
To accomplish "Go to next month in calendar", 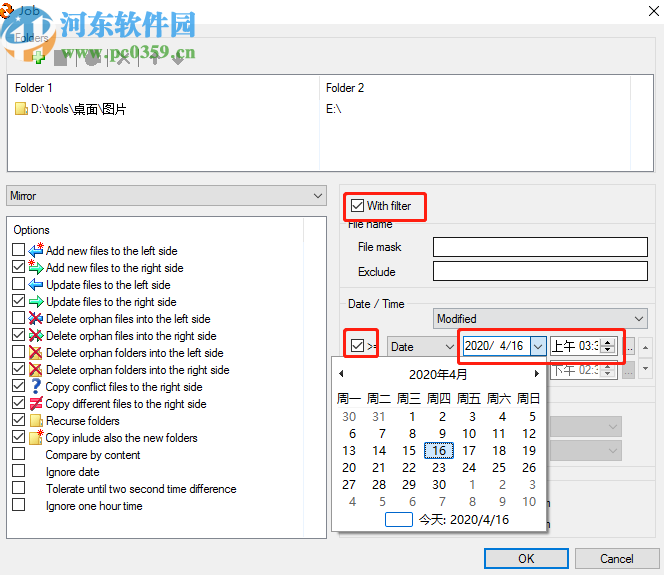I will [537, 373].
